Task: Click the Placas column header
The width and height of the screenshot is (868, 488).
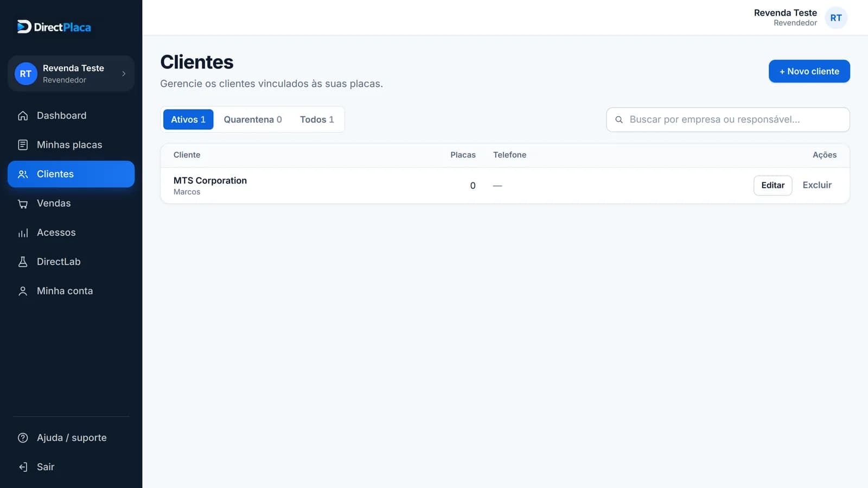Action: 463,155
